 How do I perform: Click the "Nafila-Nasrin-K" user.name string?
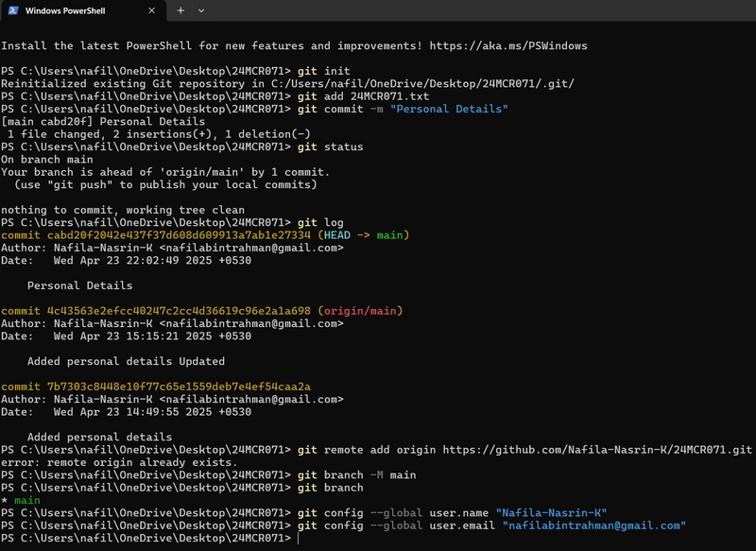tap(551, 513)
